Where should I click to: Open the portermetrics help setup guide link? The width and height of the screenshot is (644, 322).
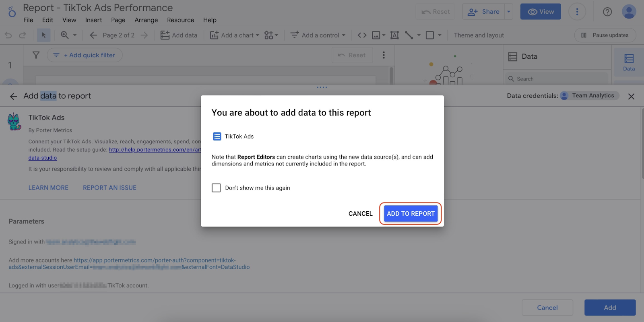point(155,150)
